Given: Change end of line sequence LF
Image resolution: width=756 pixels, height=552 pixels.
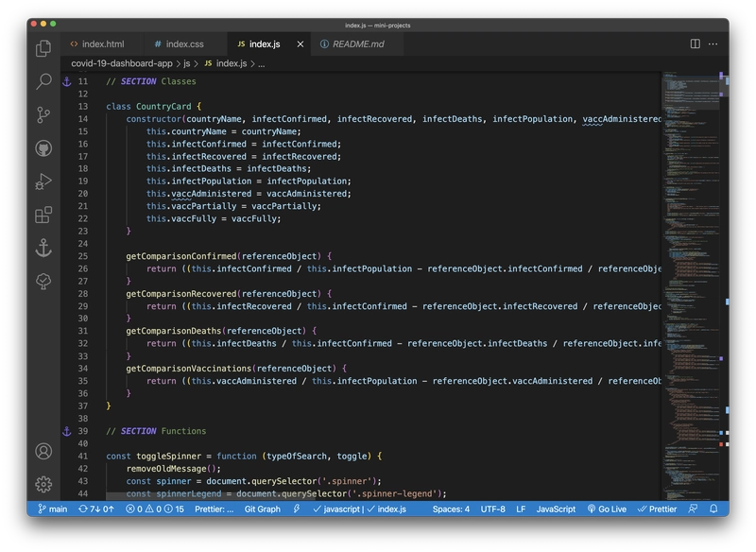Looking at the screenshot, I should tap(521, 509).
